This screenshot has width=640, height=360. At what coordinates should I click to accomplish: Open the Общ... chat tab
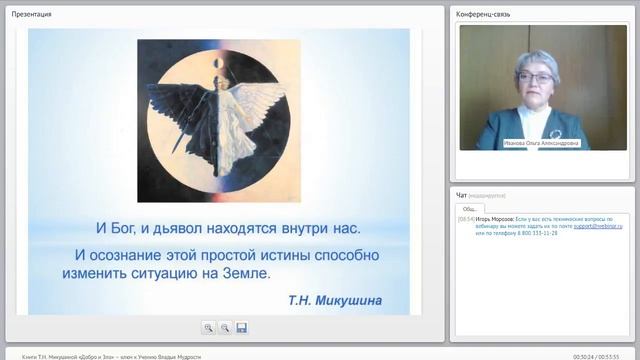(x=470, y=209)
